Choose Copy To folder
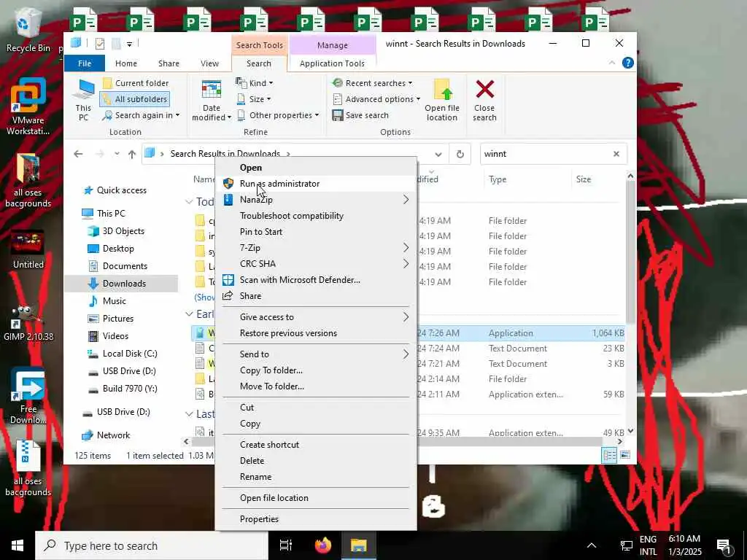 tap(317, 370)
